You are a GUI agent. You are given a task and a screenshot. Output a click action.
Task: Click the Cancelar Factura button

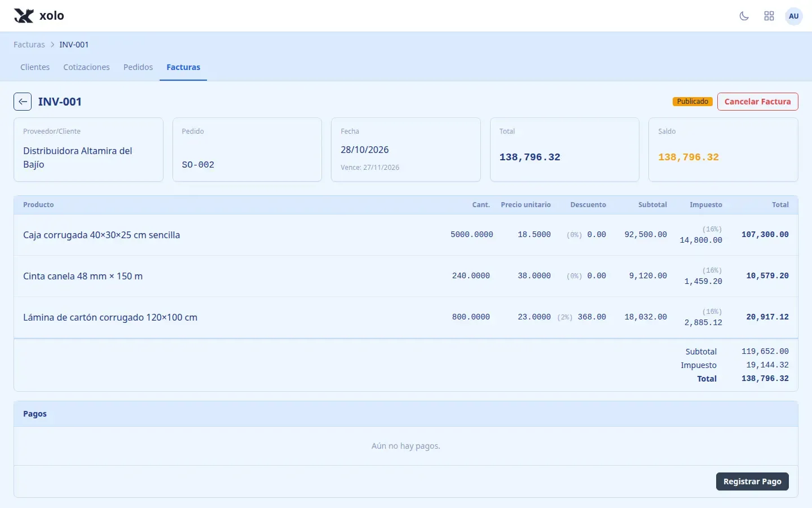757,102
